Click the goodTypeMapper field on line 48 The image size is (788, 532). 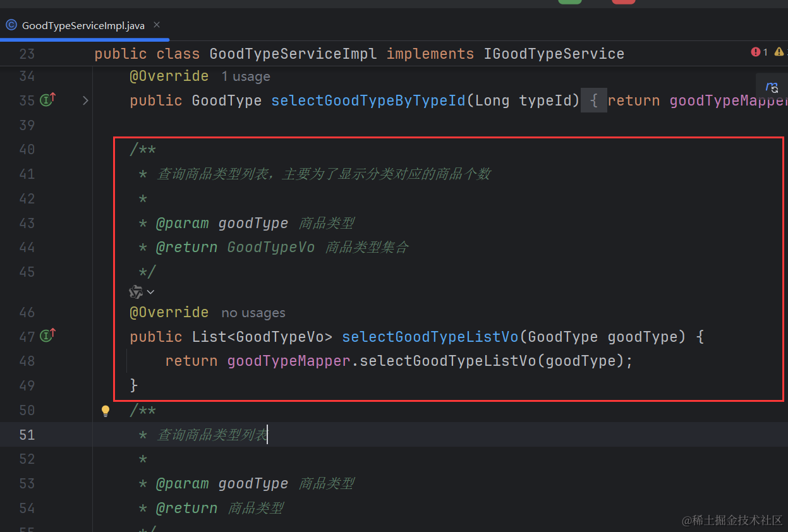(x=288, y=361)
